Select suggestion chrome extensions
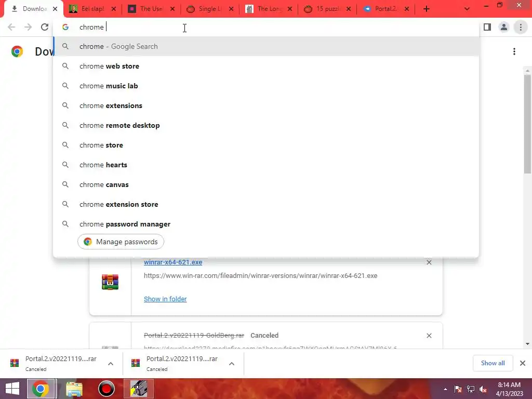Image resolution: width=532 pixels, height=399 pixels. (266, 105)
